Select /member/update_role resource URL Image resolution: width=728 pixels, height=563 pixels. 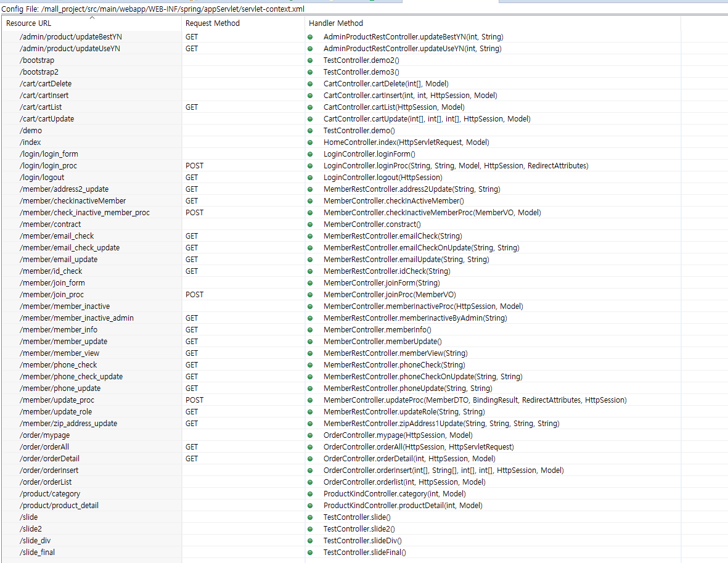pos(55,411)
